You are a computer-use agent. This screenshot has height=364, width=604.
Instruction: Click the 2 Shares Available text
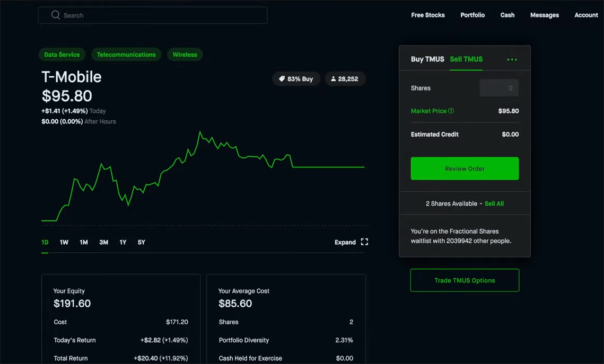tap(451, 203)
